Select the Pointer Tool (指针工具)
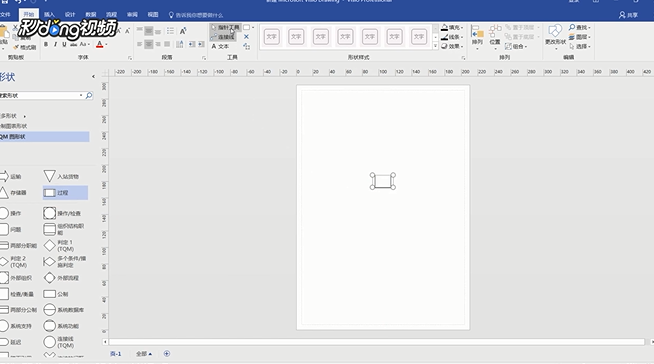The image size is (654, 364). (225, 28)
